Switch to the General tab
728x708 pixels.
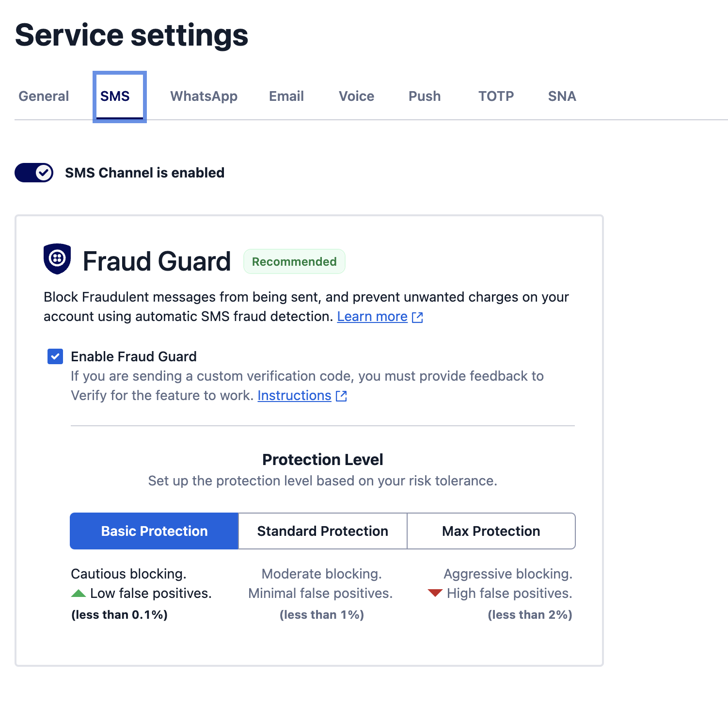pos(43,96)
